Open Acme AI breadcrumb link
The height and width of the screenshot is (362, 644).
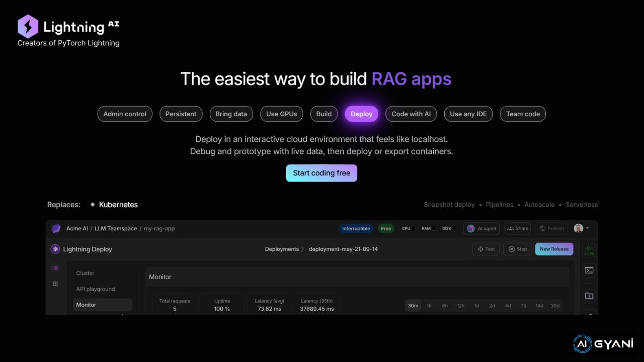click(x=77, y=228)
